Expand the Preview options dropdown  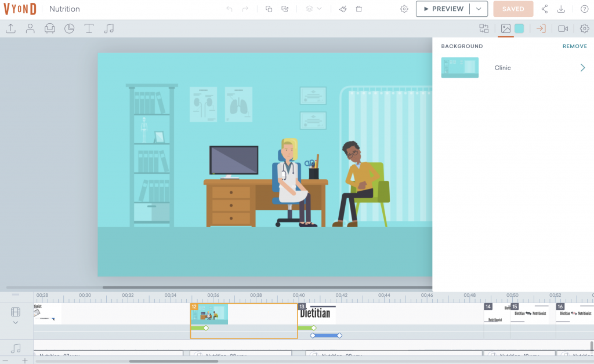[x=477, y=9]
